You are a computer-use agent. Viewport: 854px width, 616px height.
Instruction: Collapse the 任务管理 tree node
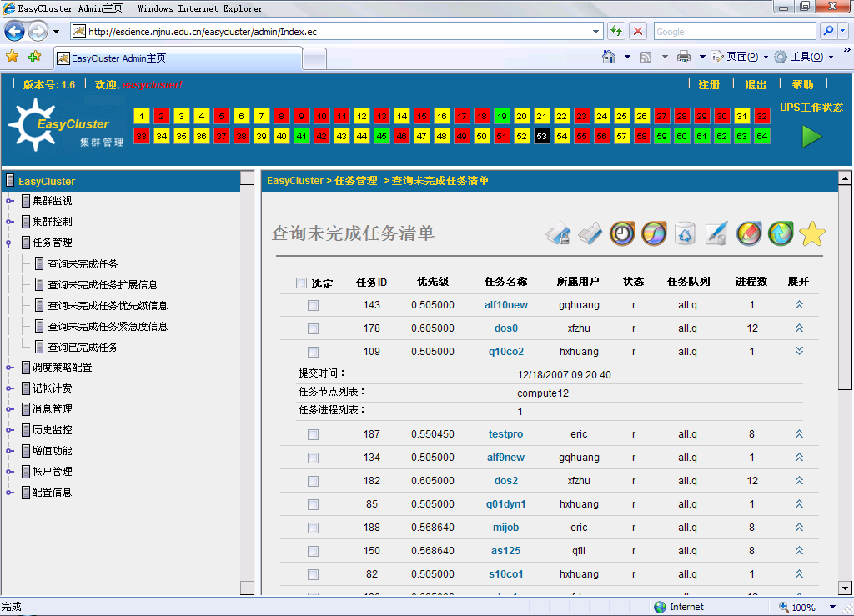8,243
